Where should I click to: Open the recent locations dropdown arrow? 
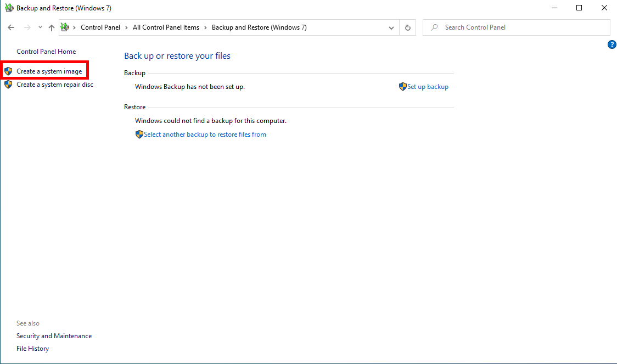(40, 27)
